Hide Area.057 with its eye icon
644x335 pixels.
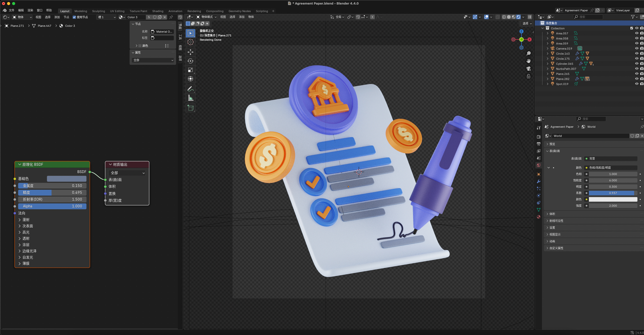636,33
